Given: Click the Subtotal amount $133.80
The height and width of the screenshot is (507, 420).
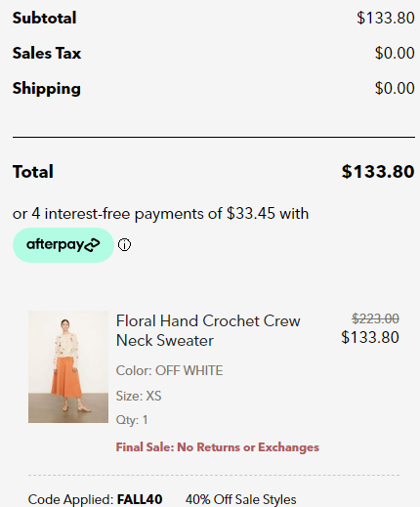Looking at the screenshot, I should [386, 18].
